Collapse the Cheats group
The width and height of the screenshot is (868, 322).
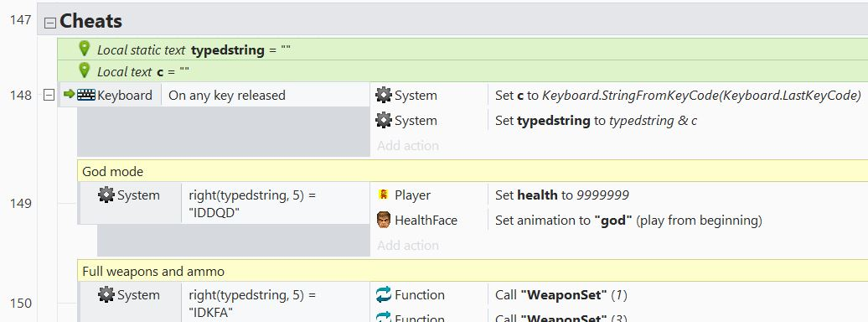(x=49, y=23)
